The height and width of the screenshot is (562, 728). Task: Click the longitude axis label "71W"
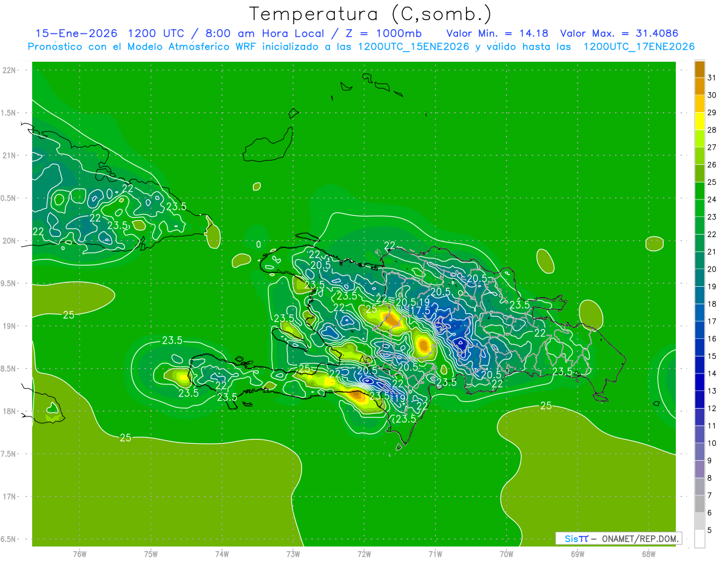pyautogui.click(x=435, y=554)
